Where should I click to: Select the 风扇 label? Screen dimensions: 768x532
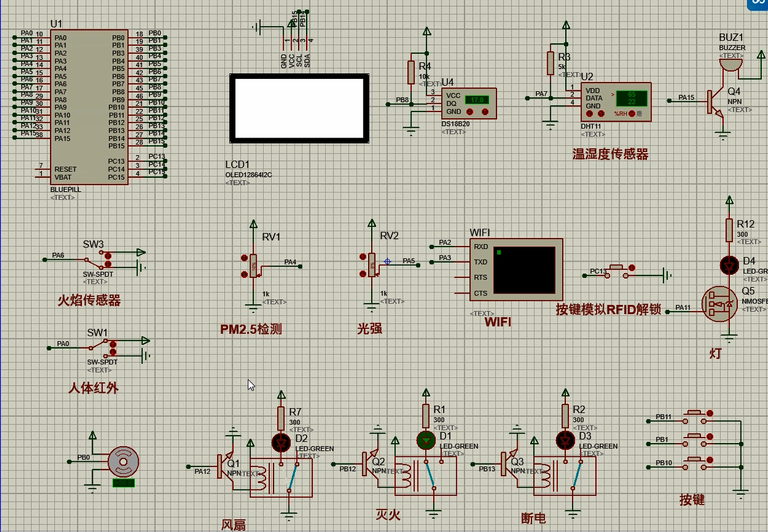coord(234,524)
